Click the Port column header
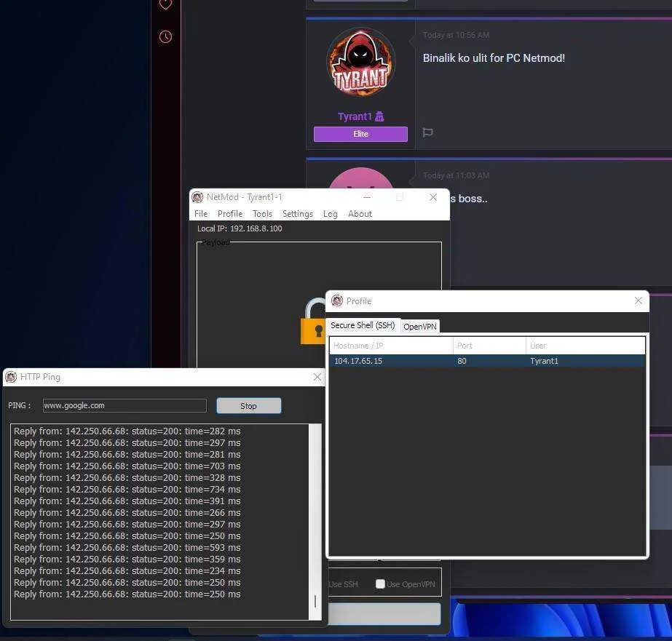 click(489, 346)
